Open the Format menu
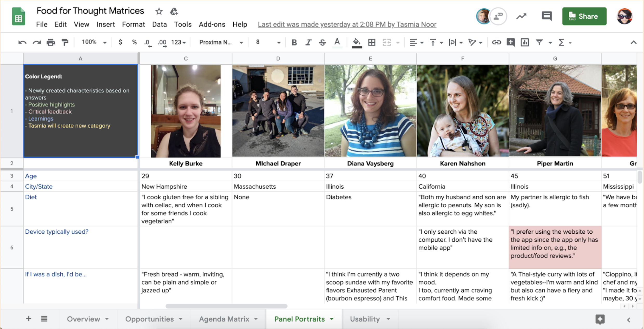 coord(133,24)
